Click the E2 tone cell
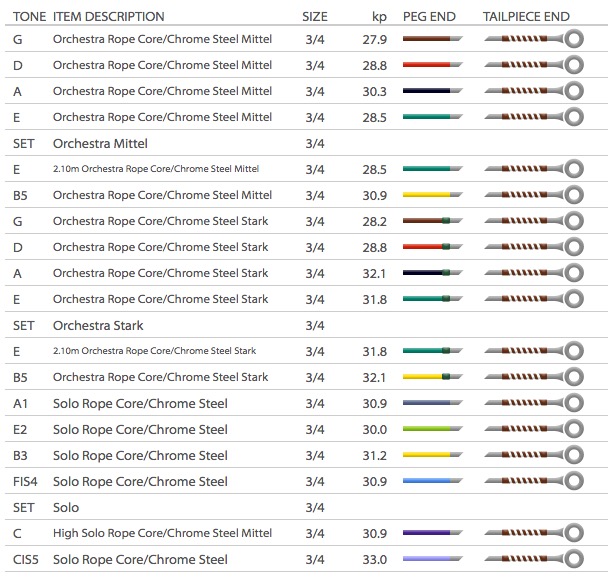Image resolution: width=608 pixels, height=582 pixels. [x=20, y=430]
